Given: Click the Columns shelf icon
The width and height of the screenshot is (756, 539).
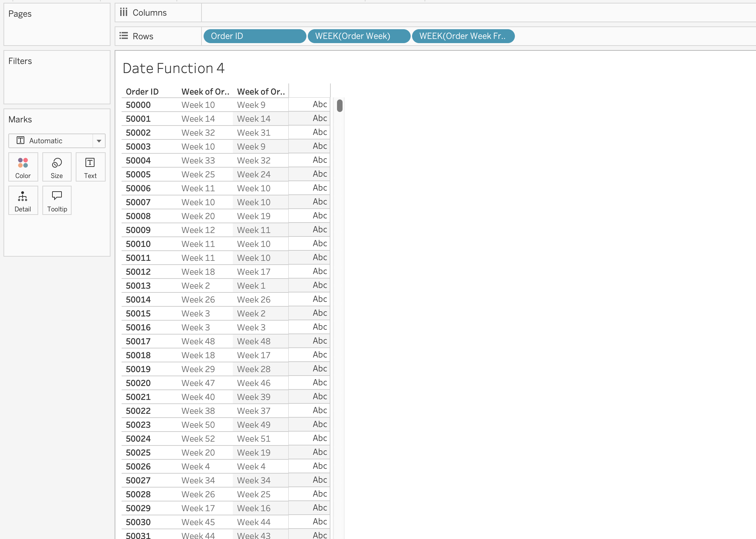Looking at the screenshot, I should [x=124, y=13].
